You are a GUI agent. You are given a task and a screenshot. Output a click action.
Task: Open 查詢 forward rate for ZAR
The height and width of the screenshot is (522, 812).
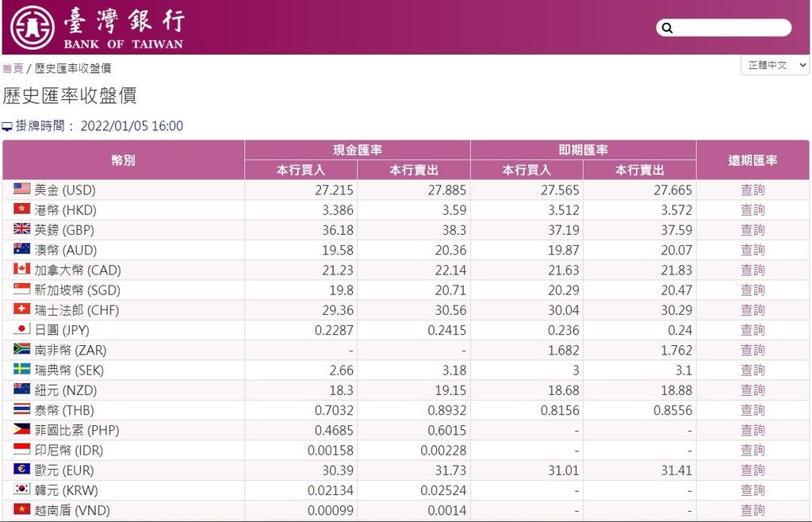pos(753,350)
